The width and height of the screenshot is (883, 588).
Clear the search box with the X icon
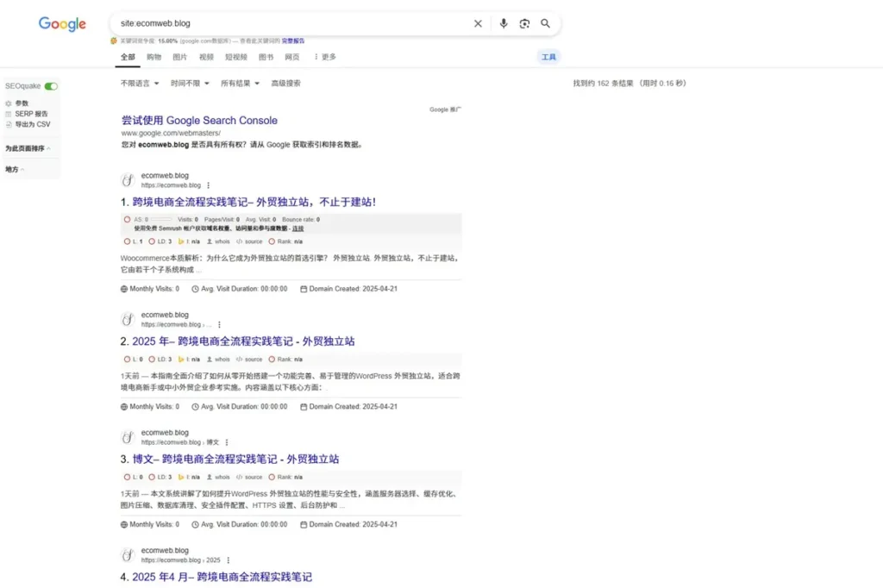[479, 23]
